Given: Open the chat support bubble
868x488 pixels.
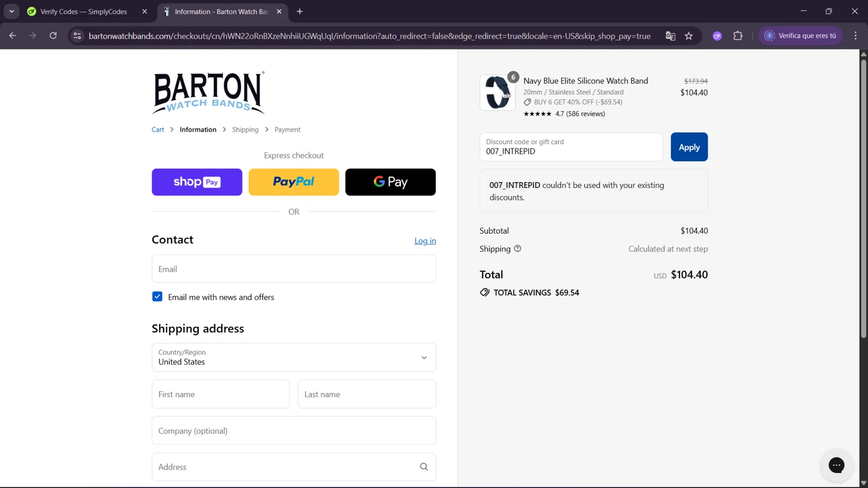Looking at the screenshot, I should tap(837, 465).
